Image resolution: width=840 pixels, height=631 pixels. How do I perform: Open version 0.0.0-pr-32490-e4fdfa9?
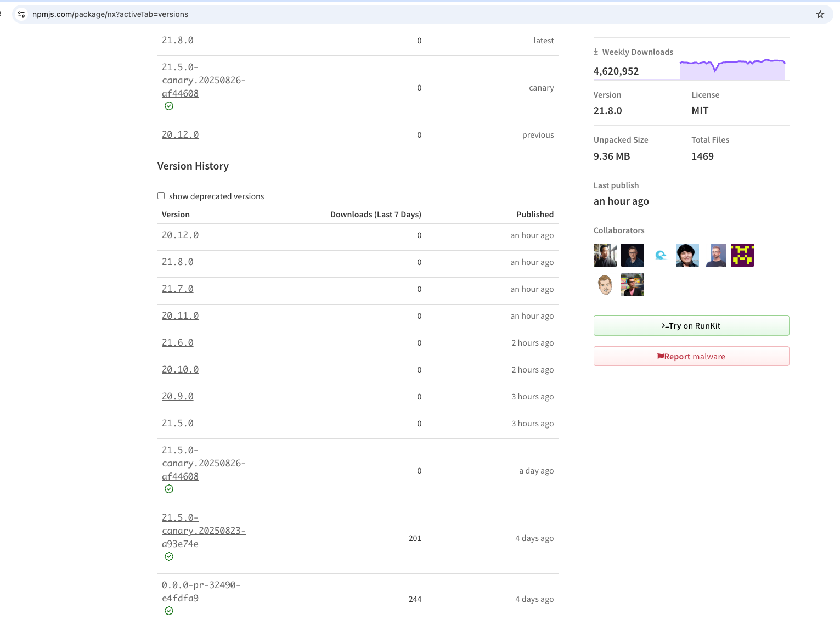(201, 591)
